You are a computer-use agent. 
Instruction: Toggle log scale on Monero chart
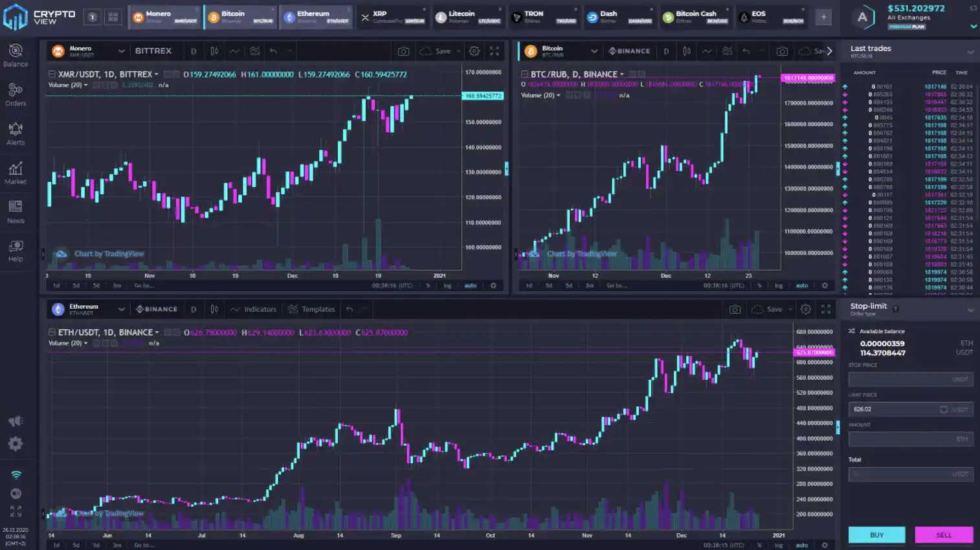(447, 285)
